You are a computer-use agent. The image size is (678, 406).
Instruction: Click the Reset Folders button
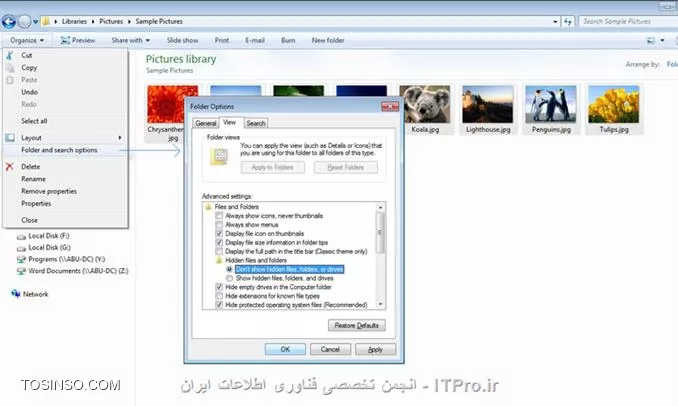click(x=345, y=167)
